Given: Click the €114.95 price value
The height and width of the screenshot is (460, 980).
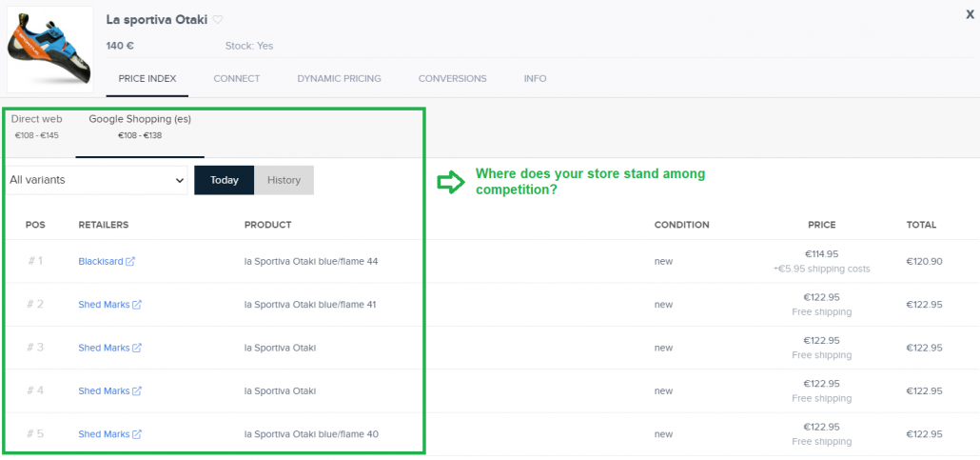Looking at the screenshot, I should click(x=821, y=254).
